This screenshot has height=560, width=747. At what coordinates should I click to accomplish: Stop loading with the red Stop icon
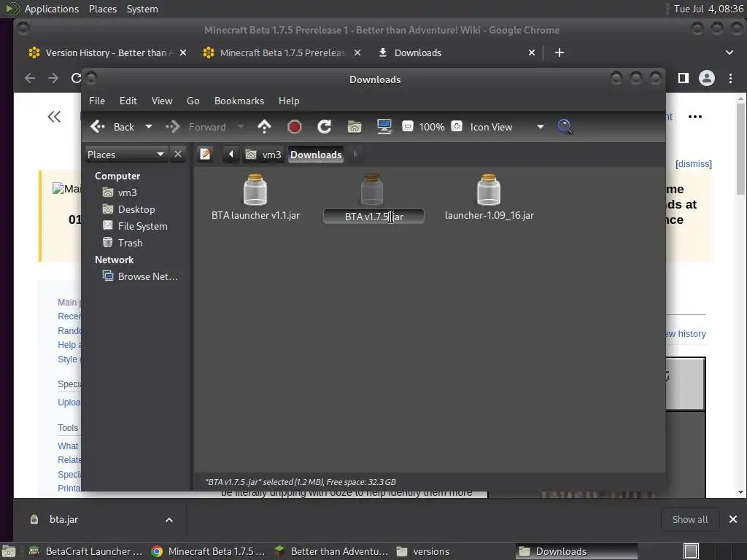tap(295, 127)
